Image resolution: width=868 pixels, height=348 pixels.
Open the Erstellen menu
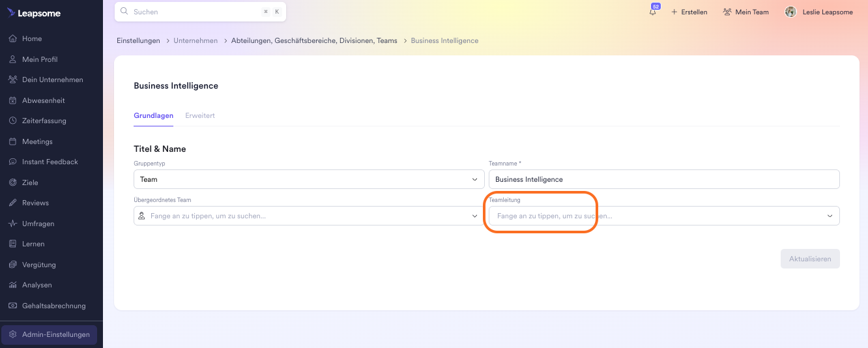(x=689, y=12)
